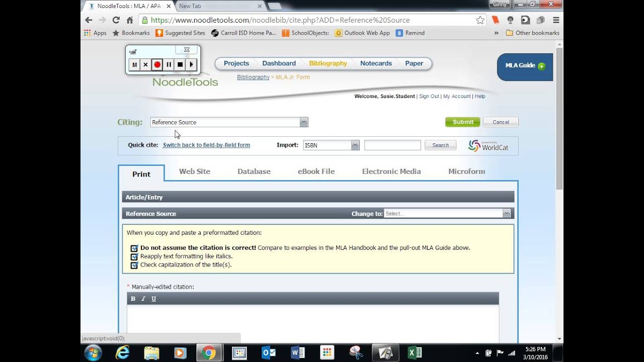This screenshot has width=644, height=362.
Task: Click the green Submit button
Action: click(463, 122)
